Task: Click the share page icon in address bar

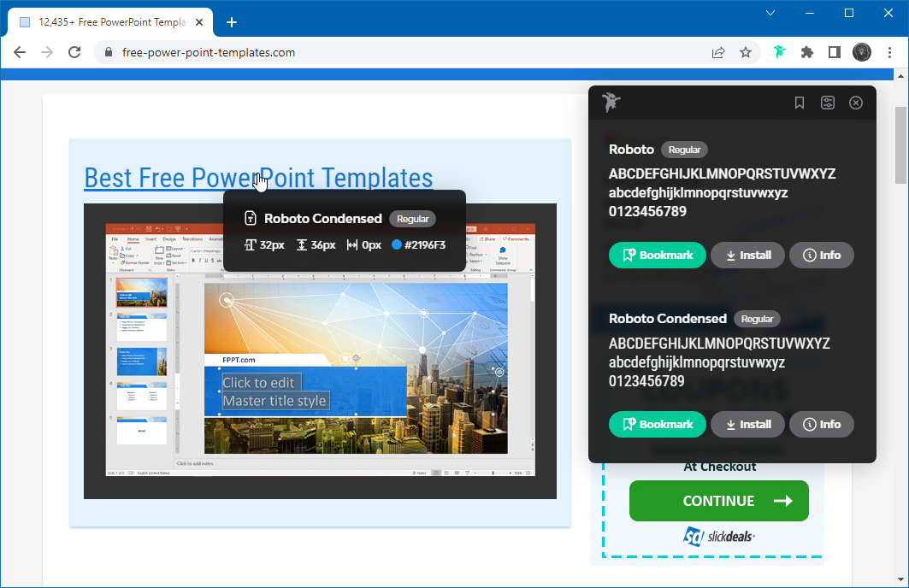Action: [718, 52]
